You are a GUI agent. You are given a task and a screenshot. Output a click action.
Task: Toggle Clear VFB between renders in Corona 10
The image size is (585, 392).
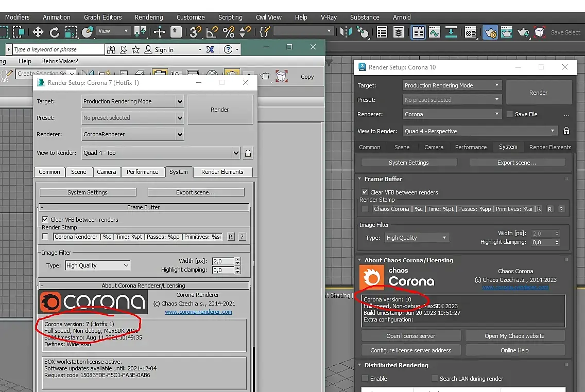[x=365, y=192]
